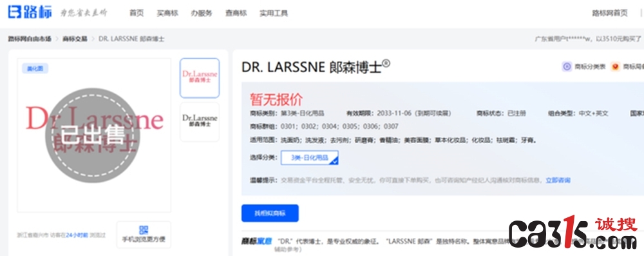Open the 办服务 menu
Image resolution: width=644 pixels, height=256 pixels.
[201, 13]
